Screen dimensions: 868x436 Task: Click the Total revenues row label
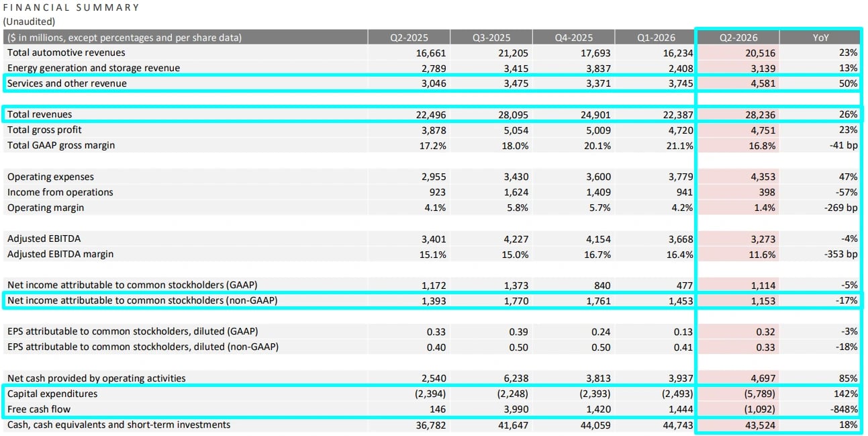pos(40,114)
